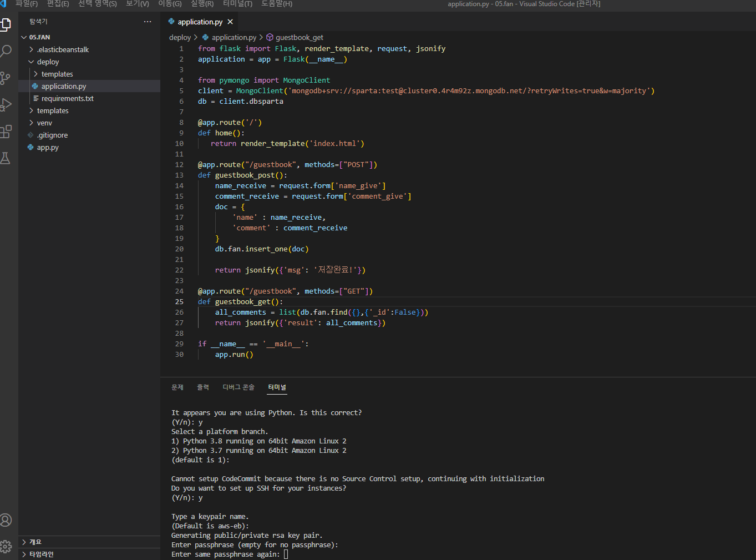Screen dimensions: 756x560
Task: Open the 보기(V) menu
Action: click(x=138, y=4)
